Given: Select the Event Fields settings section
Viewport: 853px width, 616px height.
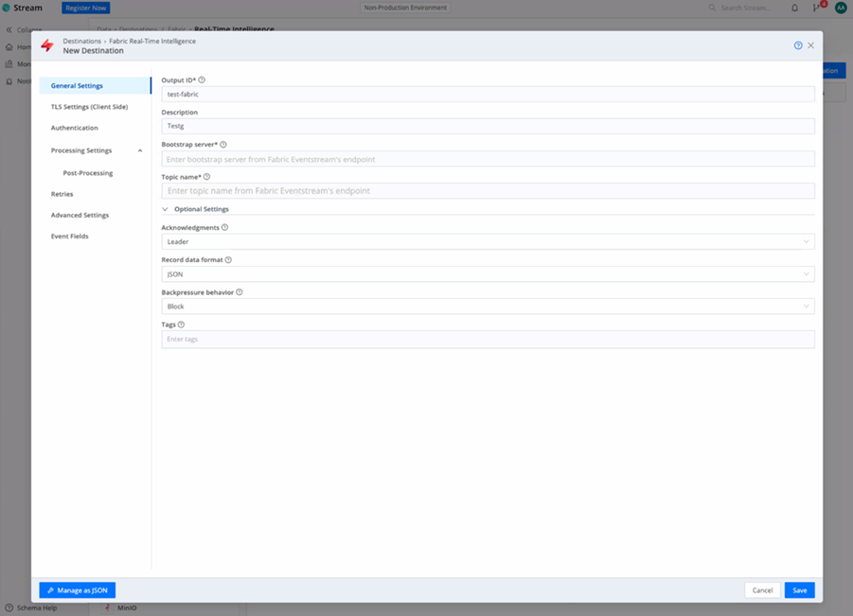Looking at the screenshot, I should [72, 236].
